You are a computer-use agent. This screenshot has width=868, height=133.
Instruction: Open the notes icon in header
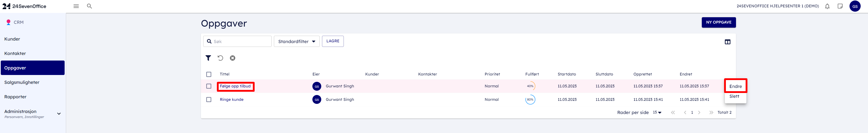pos(840,6)
